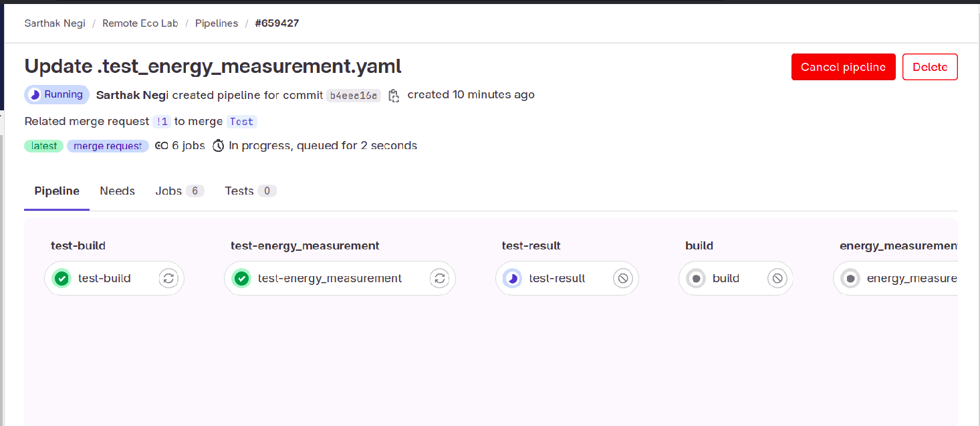Image resolution: width=980 pixels, height=426 pixels.
Task: Open commit b4eee16a link
Action: (x=354, y=96)
